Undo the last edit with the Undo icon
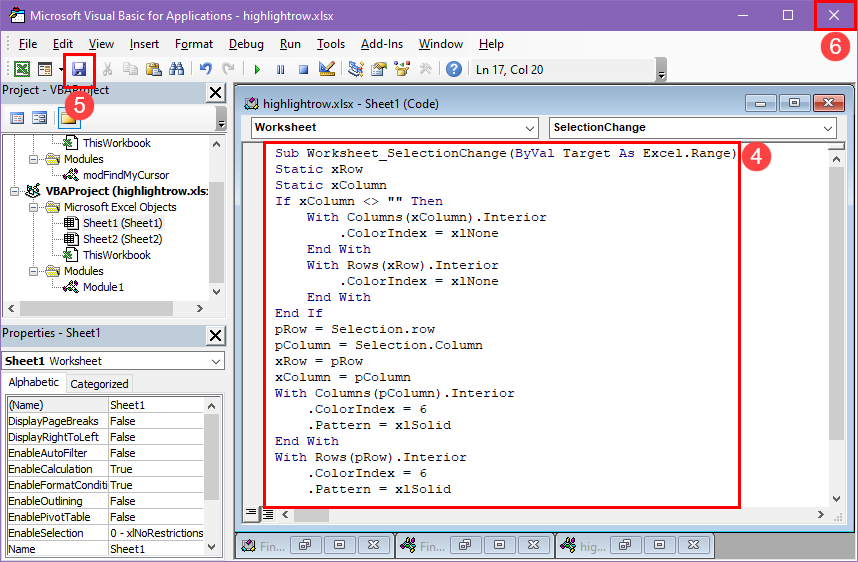858x562 pixels. coord(206,69)
